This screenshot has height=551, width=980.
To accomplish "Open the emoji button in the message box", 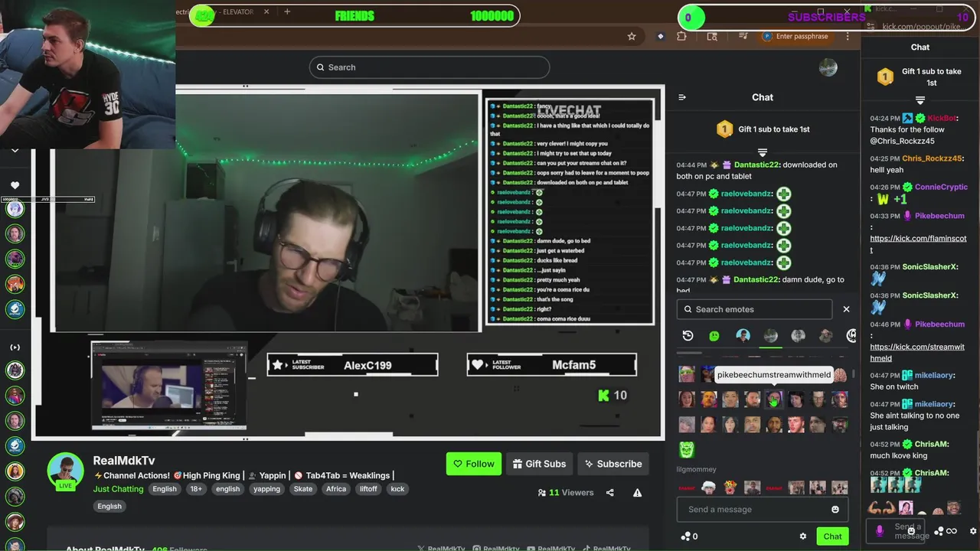I will point(835,510).
